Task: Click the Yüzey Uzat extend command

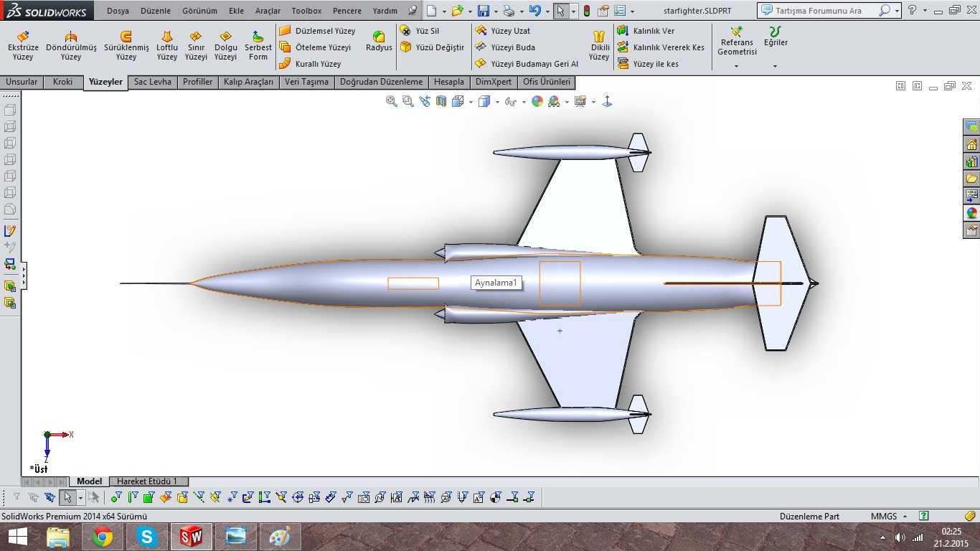Action: 502,31
